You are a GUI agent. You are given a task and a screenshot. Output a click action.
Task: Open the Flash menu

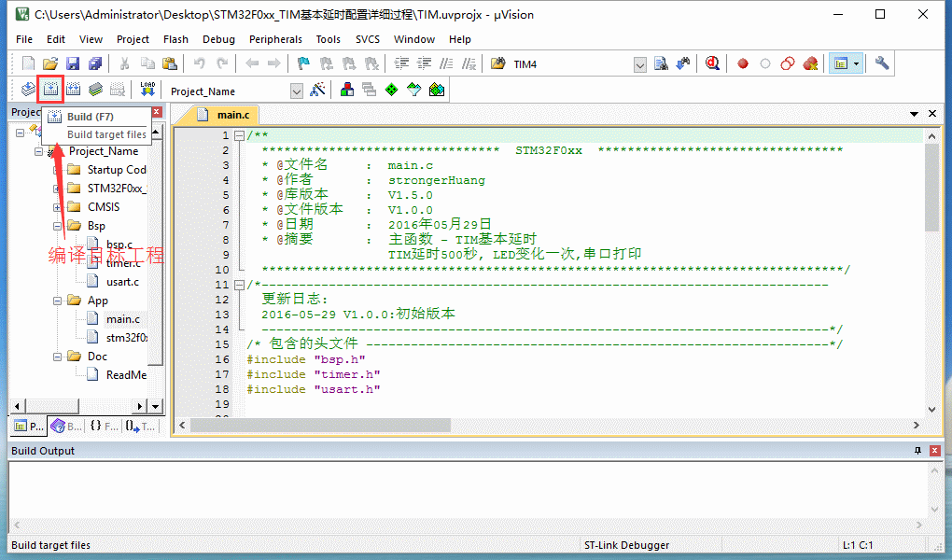coord(175,39)
